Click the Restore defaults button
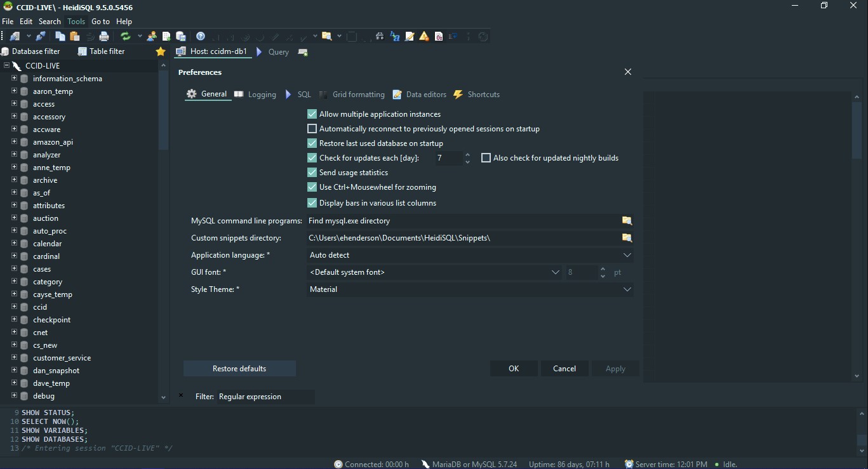This screenshot has width=868, height=469. point(239,368)
